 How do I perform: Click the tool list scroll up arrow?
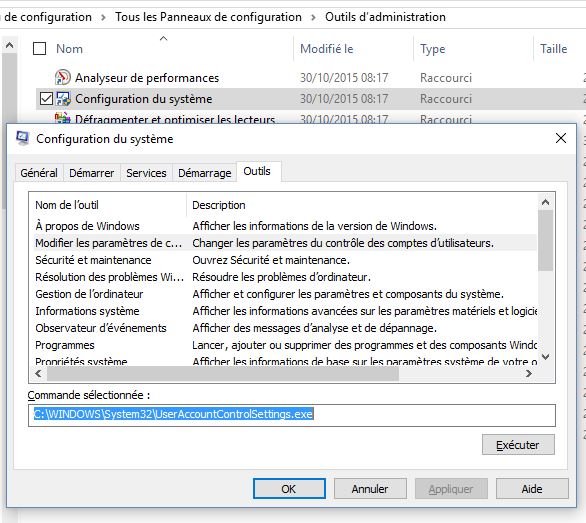coord(546,202)
